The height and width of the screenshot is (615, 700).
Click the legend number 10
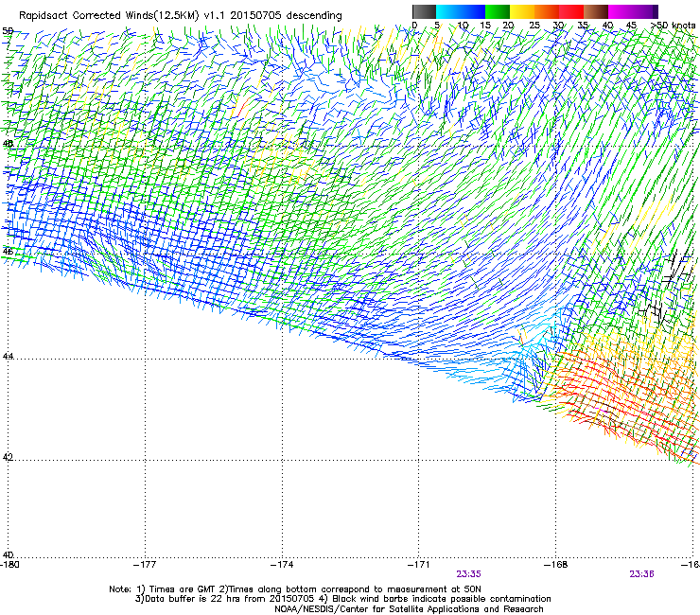(x=463, y=25)
